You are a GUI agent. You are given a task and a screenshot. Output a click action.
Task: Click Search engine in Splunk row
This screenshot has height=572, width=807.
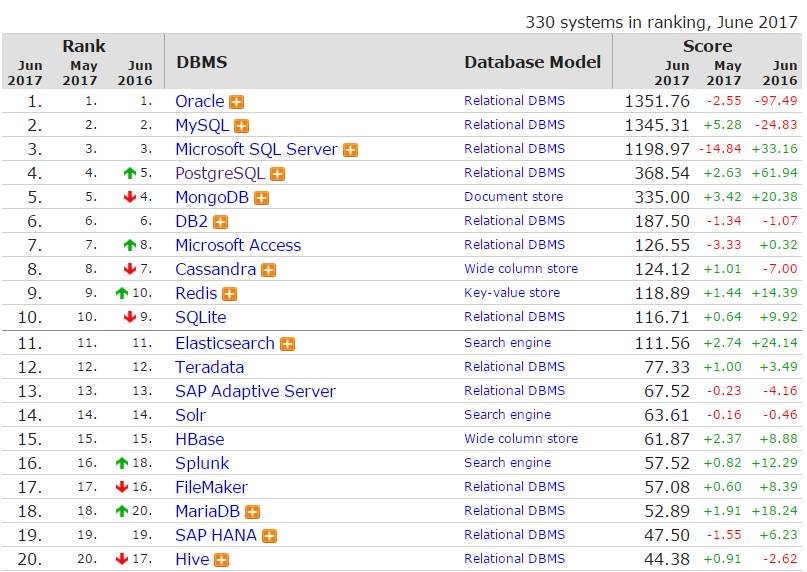coord(507,463)
